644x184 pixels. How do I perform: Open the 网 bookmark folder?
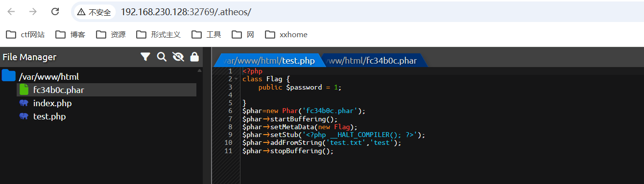pyautogui.click(x=243, y=35)
